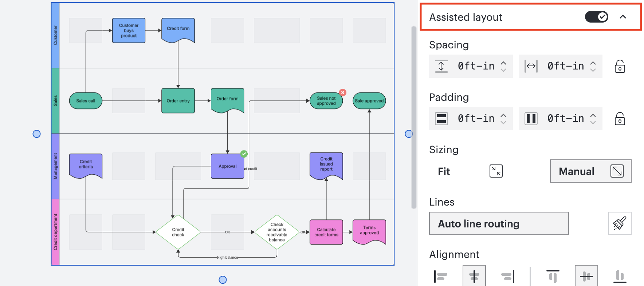This screenshot has height=286, width=644.
Task: Select the Customer buys product shape
Action: (x=129, y=31)
